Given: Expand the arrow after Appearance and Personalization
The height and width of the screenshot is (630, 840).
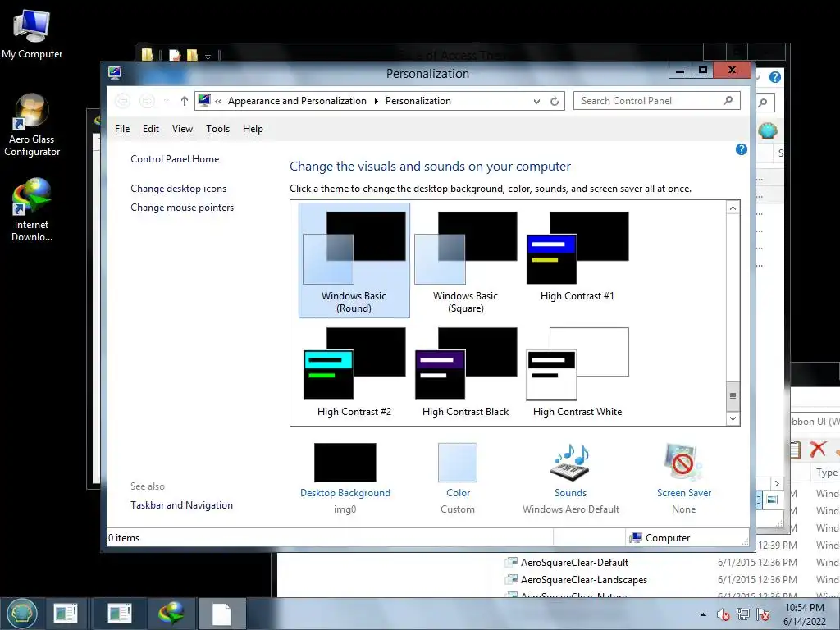Looking at the screenshot, I should click(x=376, y=101).
